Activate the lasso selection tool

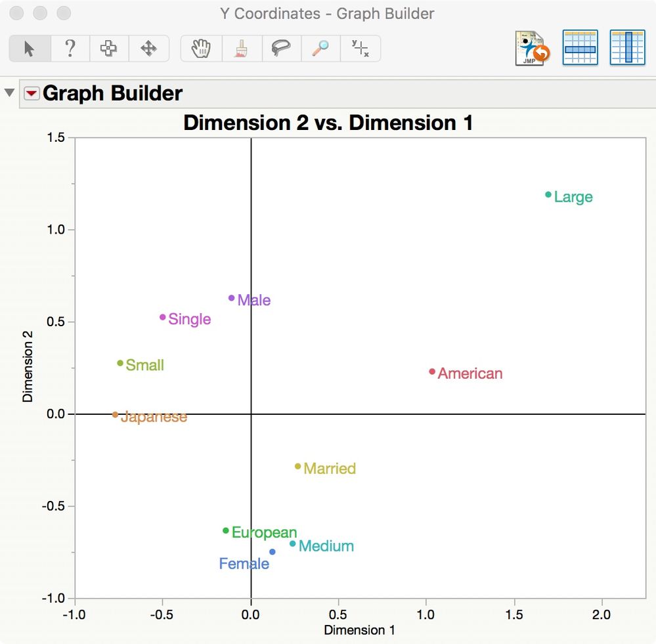[x=281, y=49]
